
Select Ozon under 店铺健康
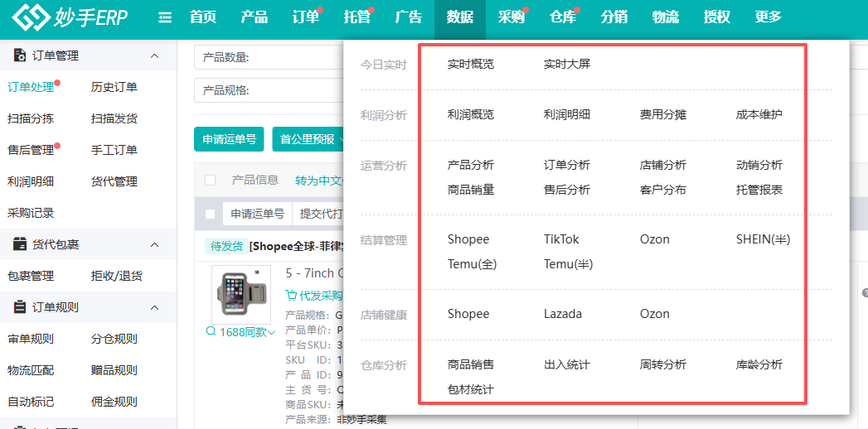655,314
